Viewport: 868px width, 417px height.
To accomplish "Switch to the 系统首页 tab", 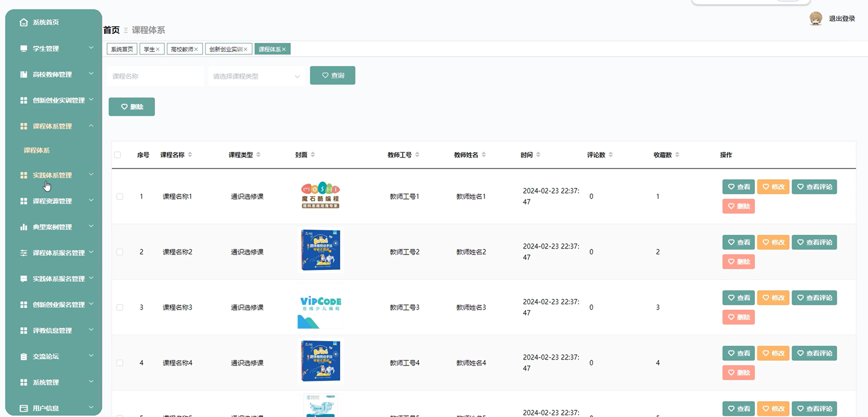I will coord(122,49).
